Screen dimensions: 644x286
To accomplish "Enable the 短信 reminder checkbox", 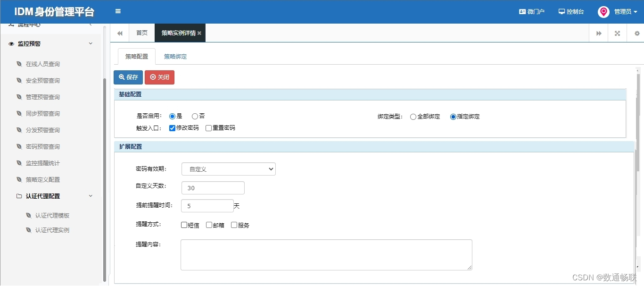I will [184, 225].
